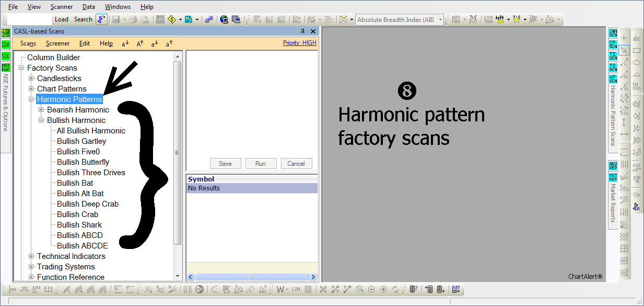The width and height of the screenshot is (644, 306).
Task: Click the ADV REP report icon
Action: coord(613,165)
